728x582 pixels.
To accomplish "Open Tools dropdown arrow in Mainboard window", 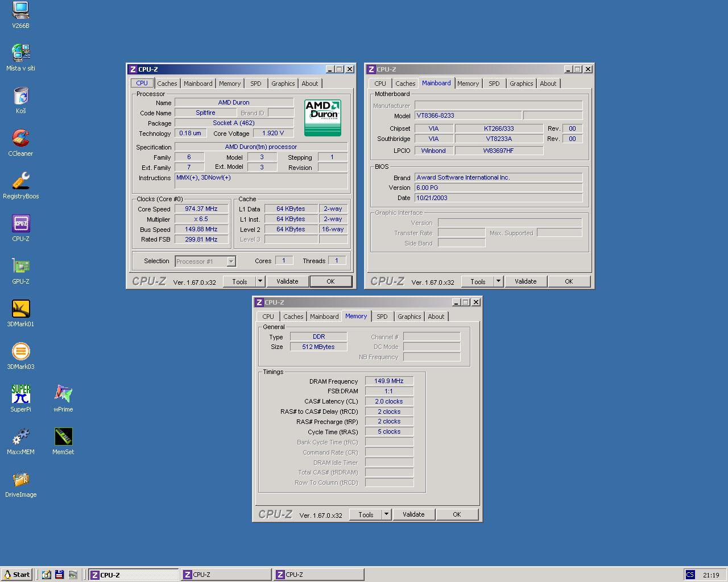I will pos(498,281).
